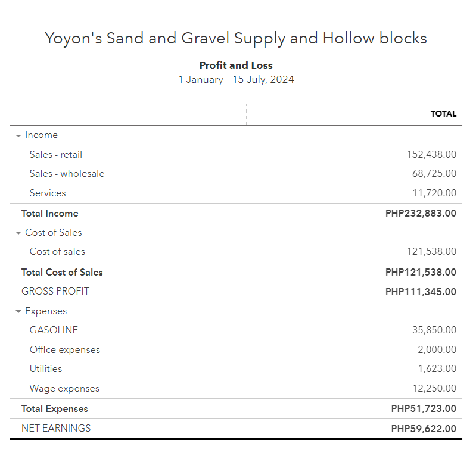The width and height of the screenshot is (476, 450).
Task: Open the Cost of sales amount 121,538.00
Action: [x=431, y=252]
